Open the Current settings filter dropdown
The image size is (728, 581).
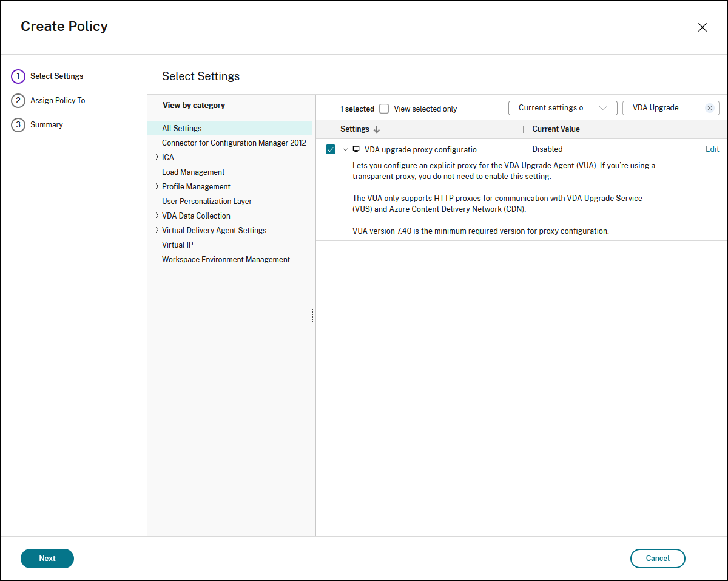coord(562,108)
